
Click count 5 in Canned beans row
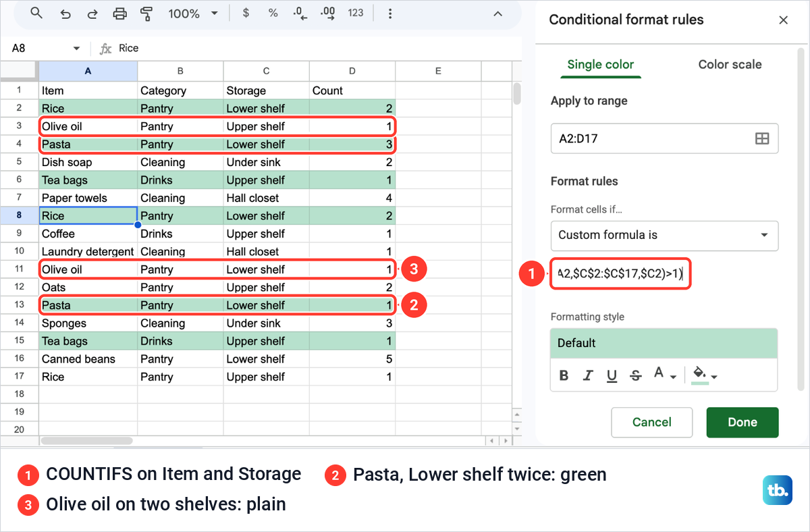(x=352, y=359)
